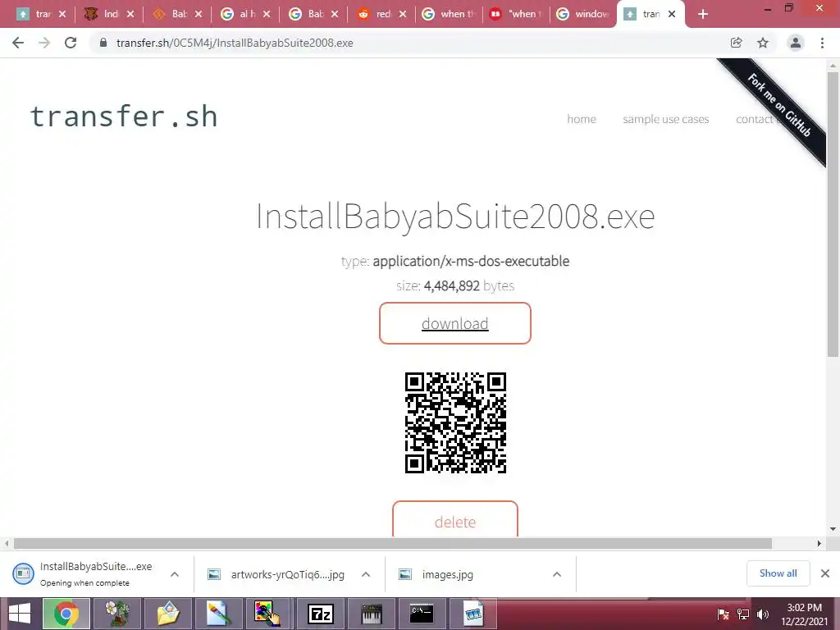Screen dimensions: 840x630
Task: Open a new browser tab
Action: [x=703, y=15]
